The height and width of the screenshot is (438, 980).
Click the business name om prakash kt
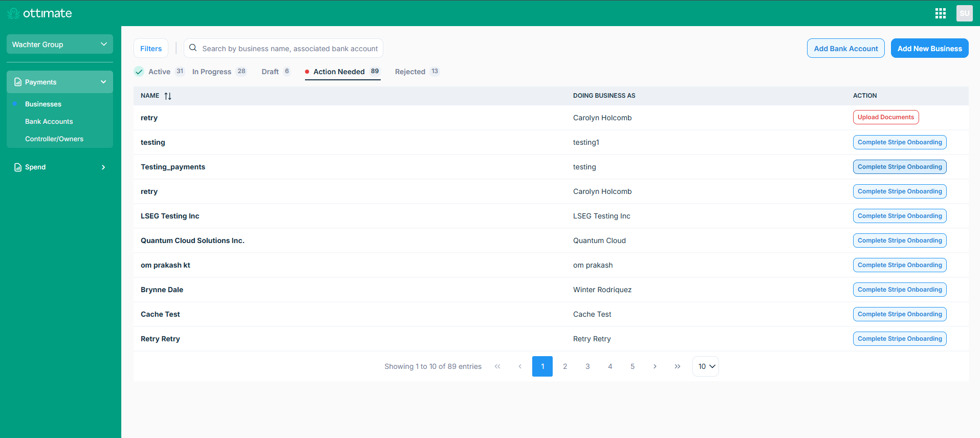tap(165, 265)
